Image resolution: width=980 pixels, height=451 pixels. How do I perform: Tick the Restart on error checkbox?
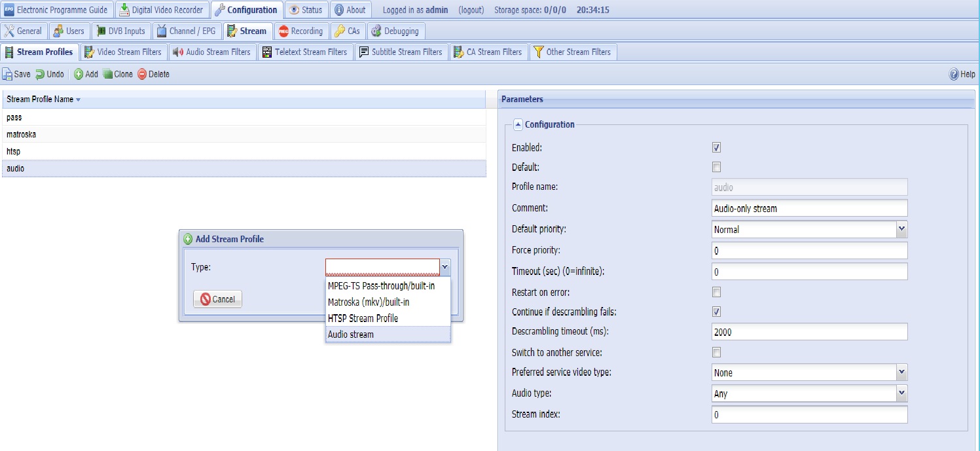[x=716, y=292]
